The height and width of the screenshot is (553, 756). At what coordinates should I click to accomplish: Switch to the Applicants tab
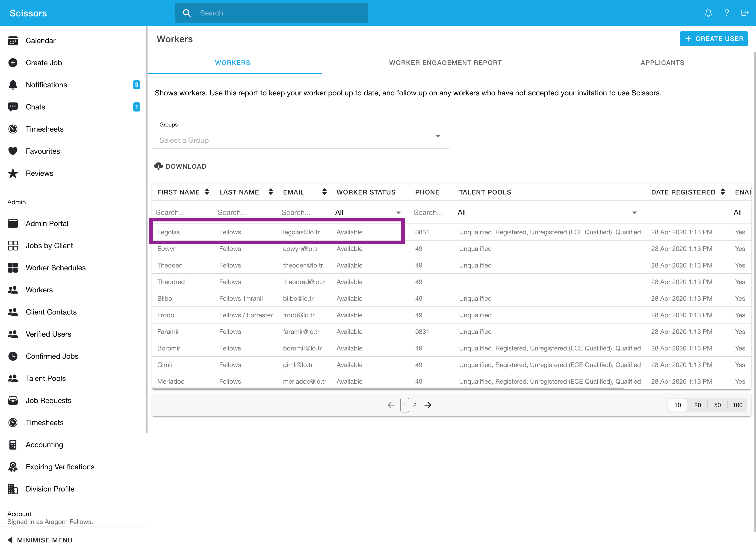[x=662, y=63]
